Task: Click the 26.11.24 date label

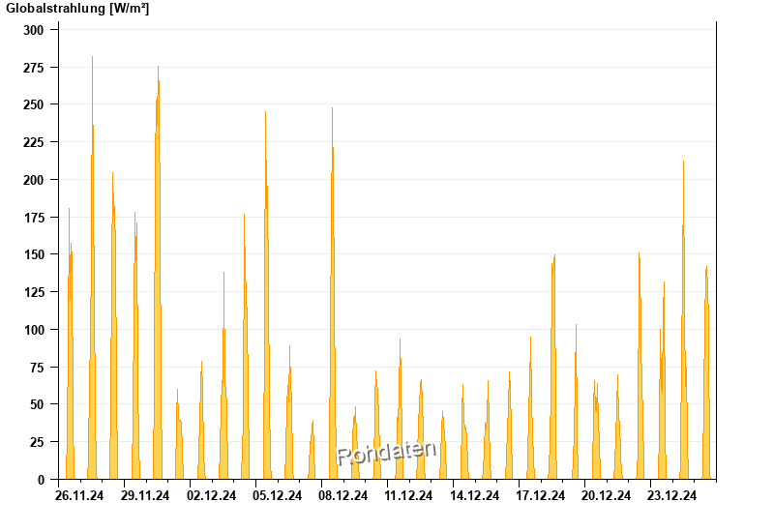Action: (x=79, y=495)
